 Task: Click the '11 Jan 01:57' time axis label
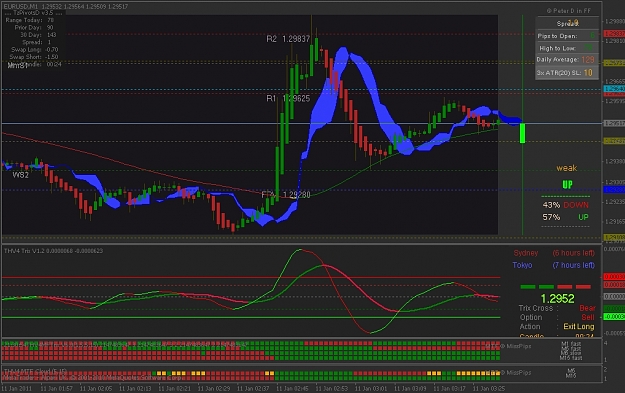[x=57, y=388]
